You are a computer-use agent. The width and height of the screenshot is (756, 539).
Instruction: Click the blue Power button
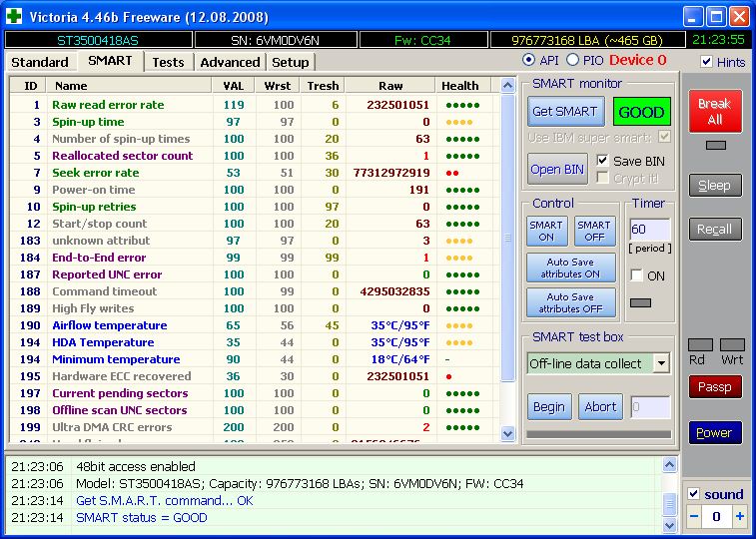point(714,432)
